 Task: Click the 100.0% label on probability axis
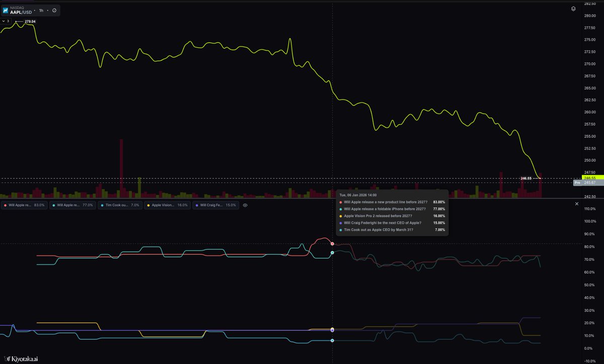click(x=590, y=221)
